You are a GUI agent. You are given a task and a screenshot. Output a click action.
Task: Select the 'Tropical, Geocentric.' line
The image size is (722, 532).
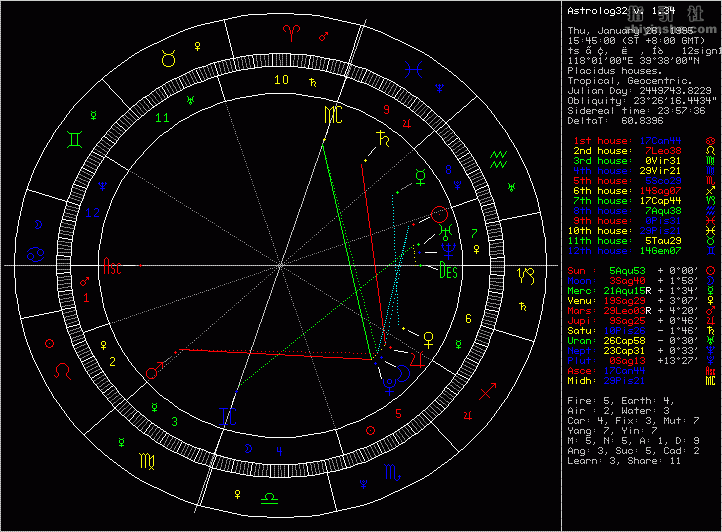pyautogui.click(x=629, y=81)
